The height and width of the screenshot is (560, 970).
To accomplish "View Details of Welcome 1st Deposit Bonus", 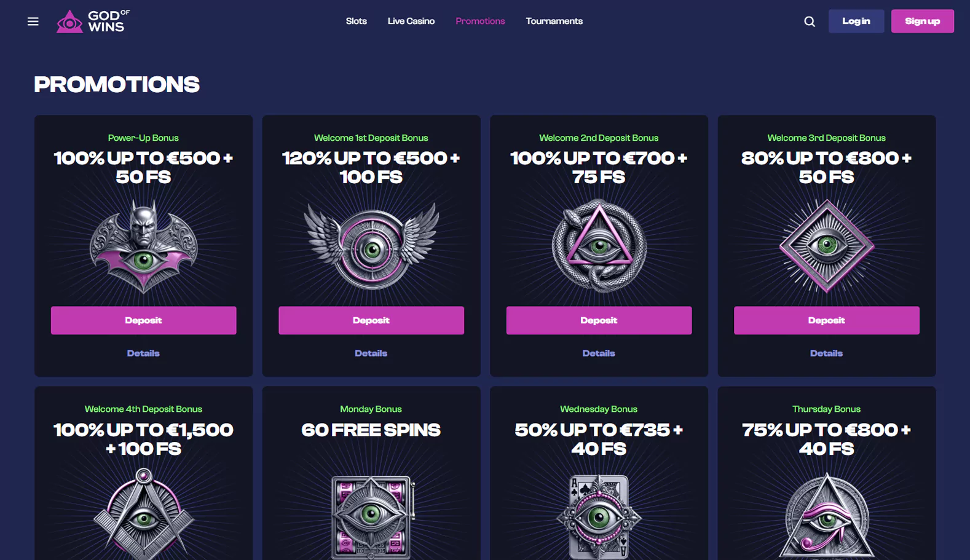I will tap(371, 353).
